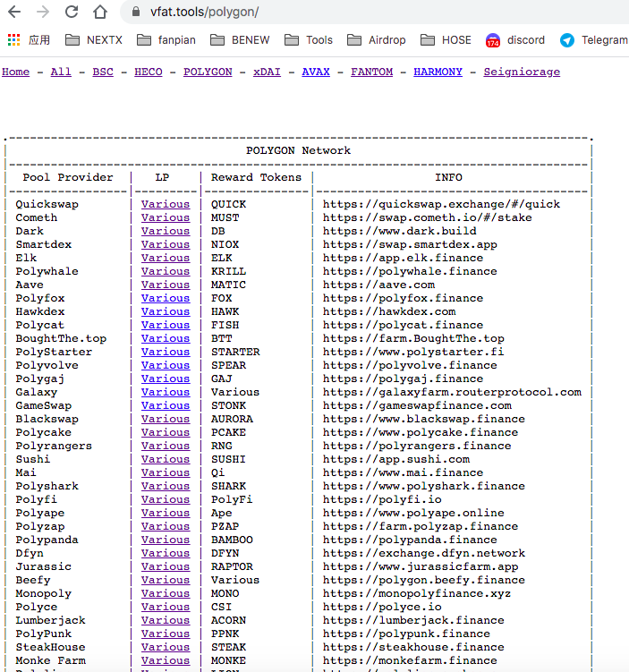629x672 pixels.
Task: Select the https://polyfi.io info text
Action: 382,499
